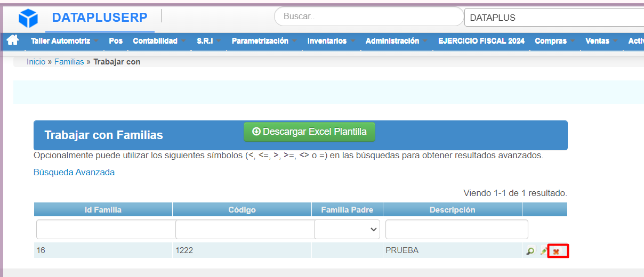This screenshot has height=277, width=644.
Task: Sort by the Id Familia column header
Action: (x=103, y=209)
